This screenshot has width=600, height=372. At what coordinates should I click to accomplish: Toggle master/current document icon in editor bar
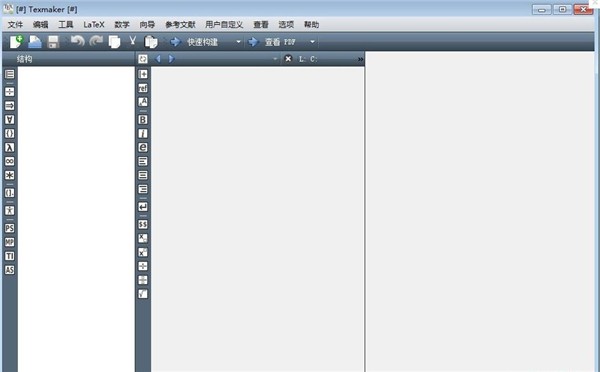coord(143,59)
